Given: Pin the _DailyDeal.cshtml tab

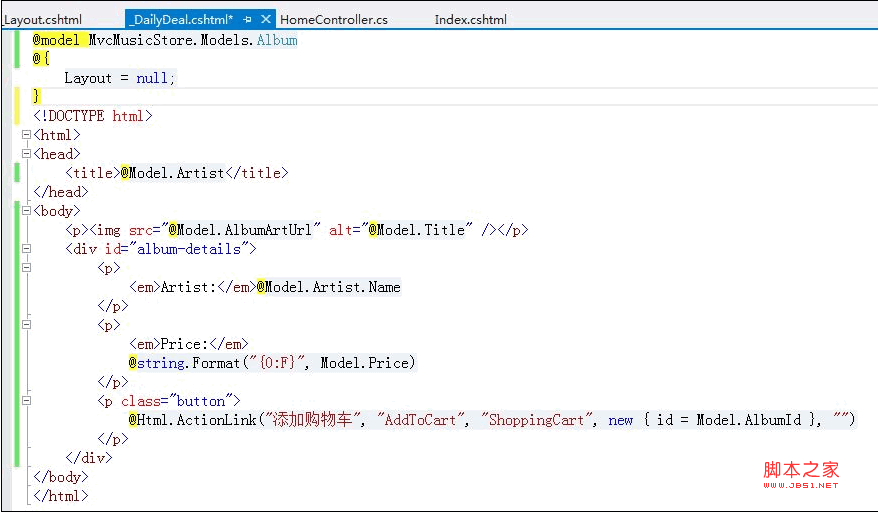Looking at the screenshot, I should point(248,19).
